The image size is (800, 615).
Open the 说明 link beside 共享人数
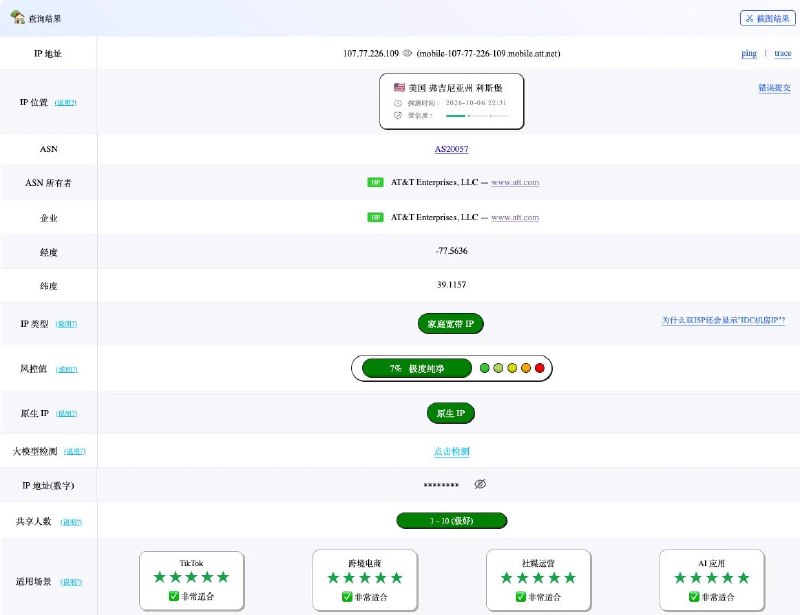point(71,522)
